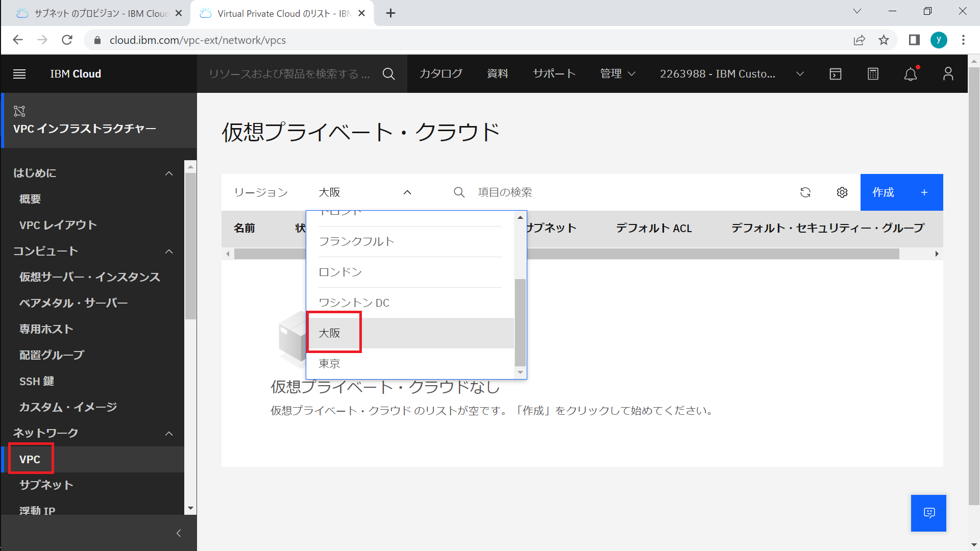The image size is (980, 551).
Task: Collapse the side navigation panel arrow
Action: pyautogui.click(x=179, y=533)
